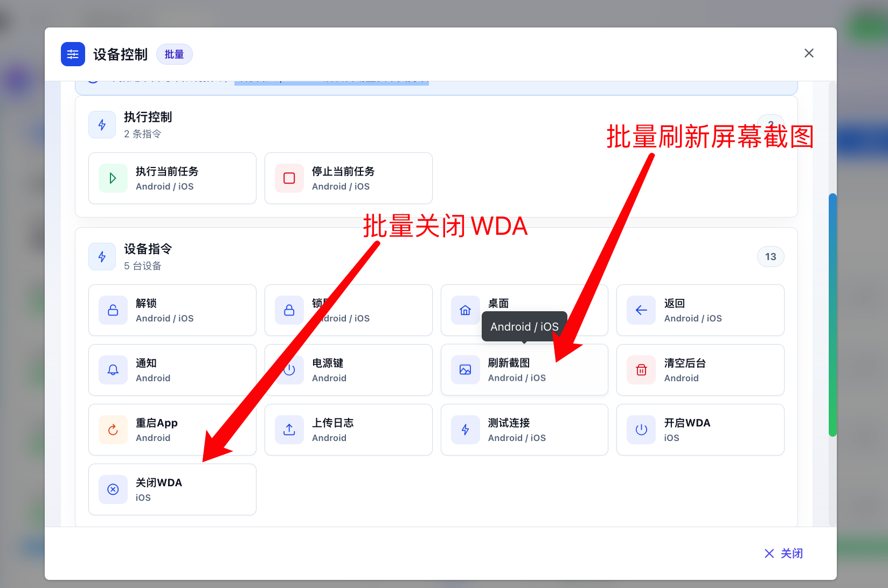
Task: Click the 关闭 button at the bottom
Action: tap(784, 554)
